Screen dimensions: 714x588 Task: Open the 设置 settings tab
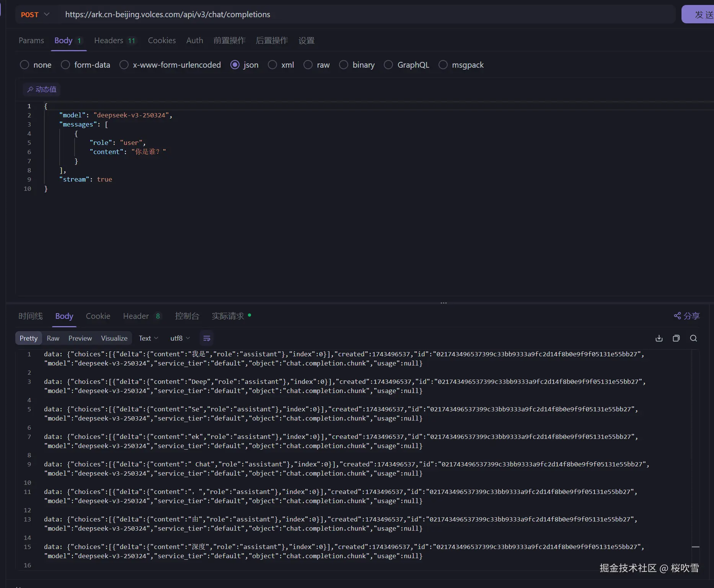pyautogui.click(x=306, y=41)
